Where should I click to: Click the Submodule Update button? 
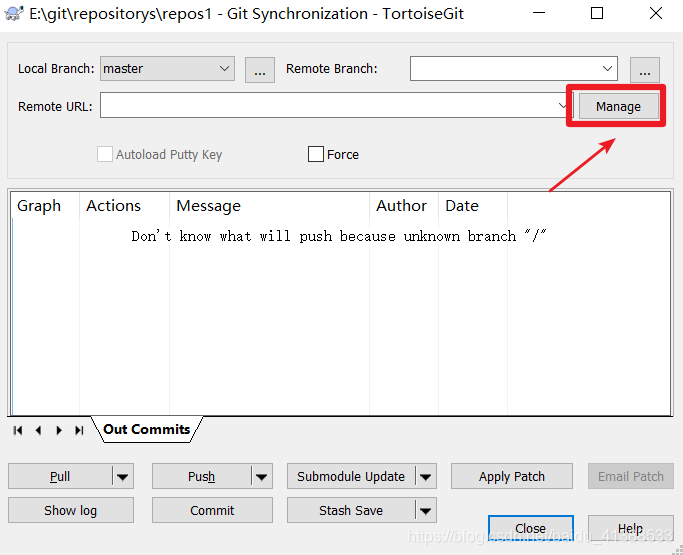click(x=351, y=477)
